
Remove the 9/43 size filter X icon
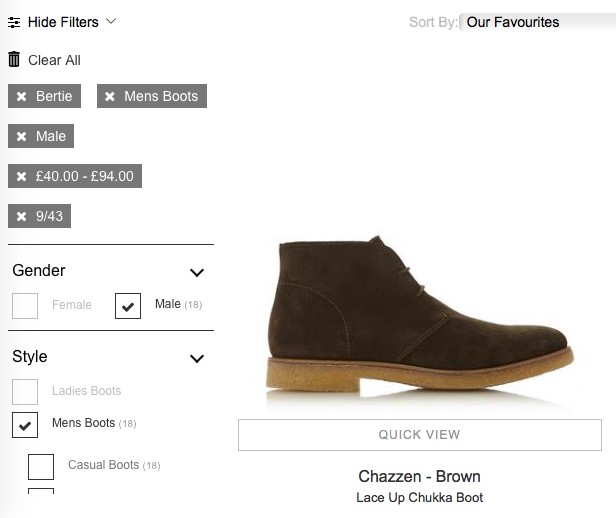click(22, 216)
